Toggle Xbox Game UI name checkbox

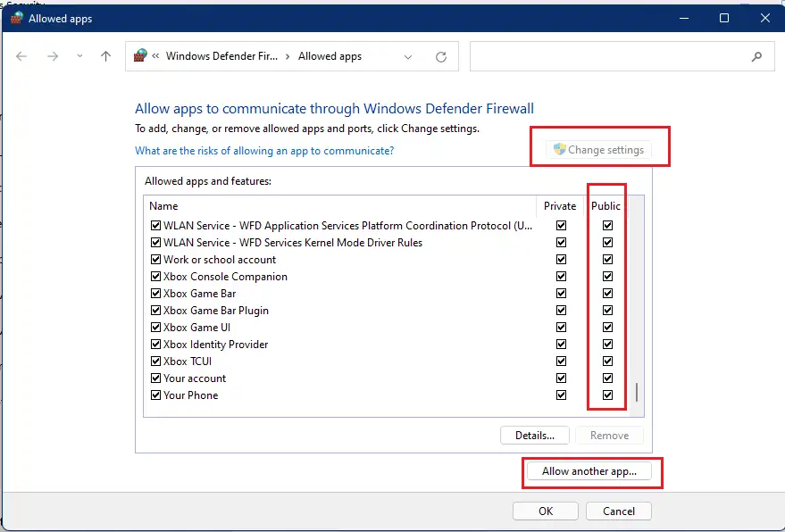tap(155, 328)
